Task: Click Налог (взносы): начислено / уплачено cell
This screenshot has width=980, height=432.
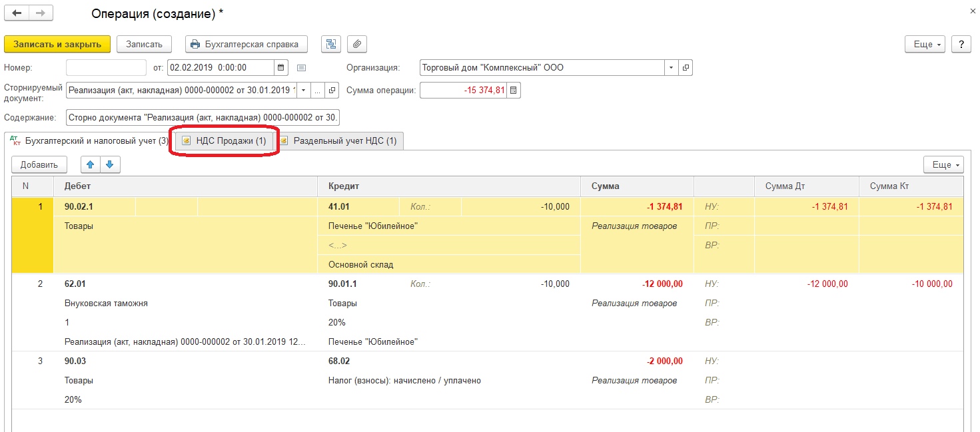Action: coord(404,381)
